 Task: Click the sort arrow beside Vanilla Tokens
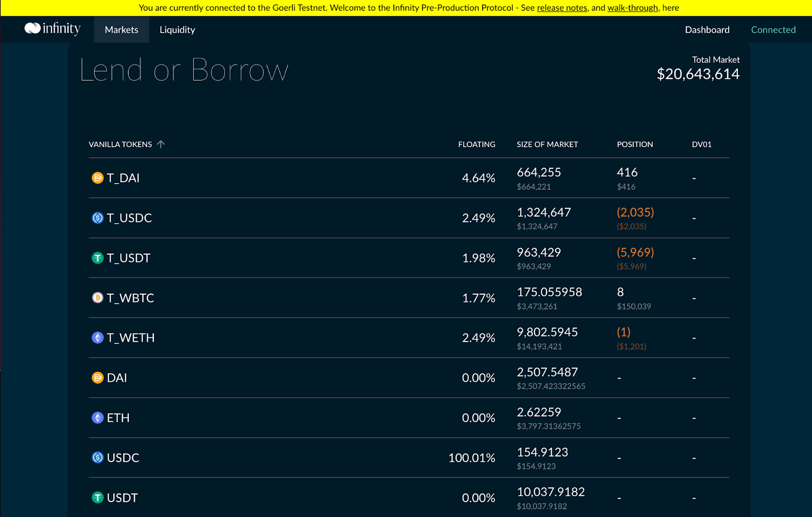[x=161, y=144]
